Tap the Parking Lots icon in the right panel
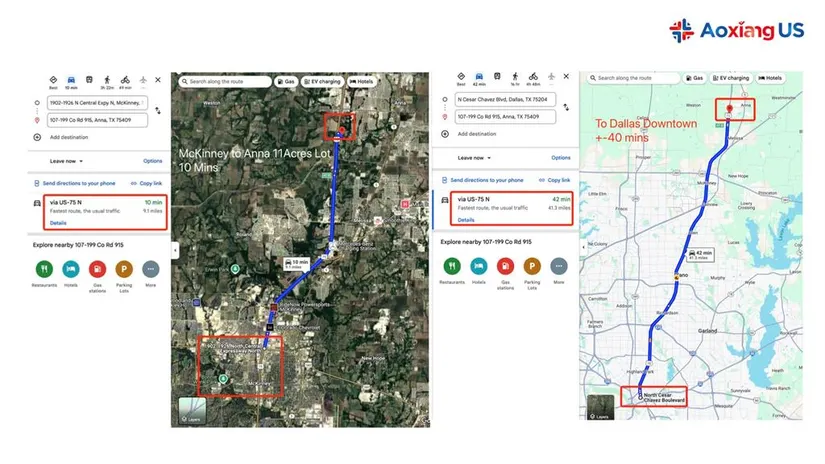 532,267
